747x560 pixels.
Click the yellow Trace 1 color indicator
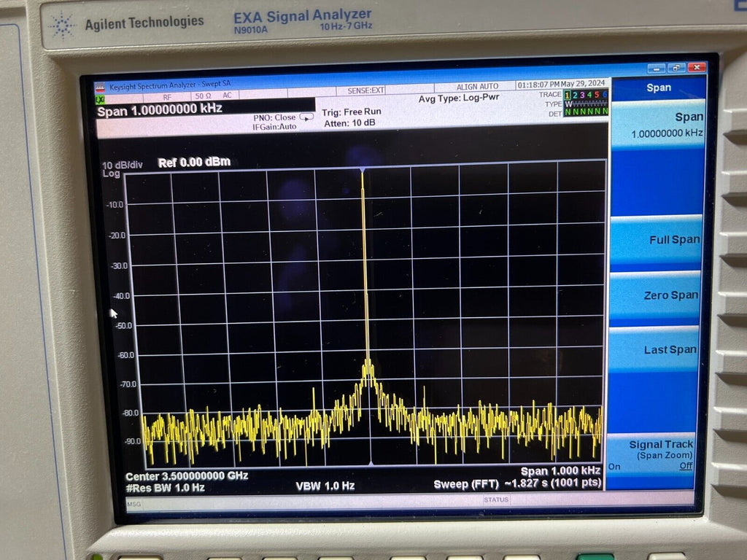tap(568, 94)
